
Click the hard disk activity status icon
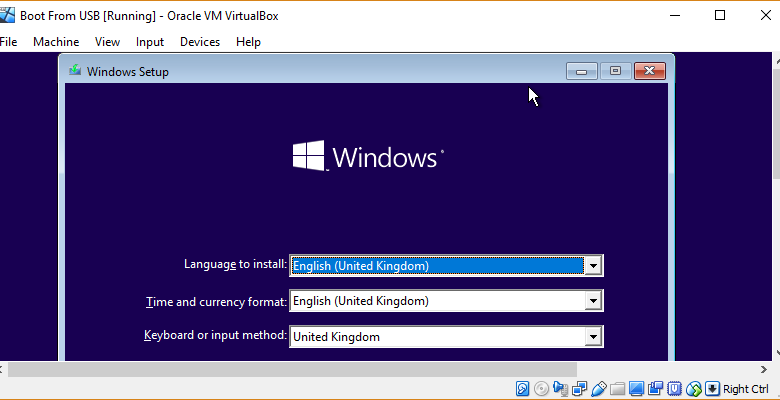[522, 389]
